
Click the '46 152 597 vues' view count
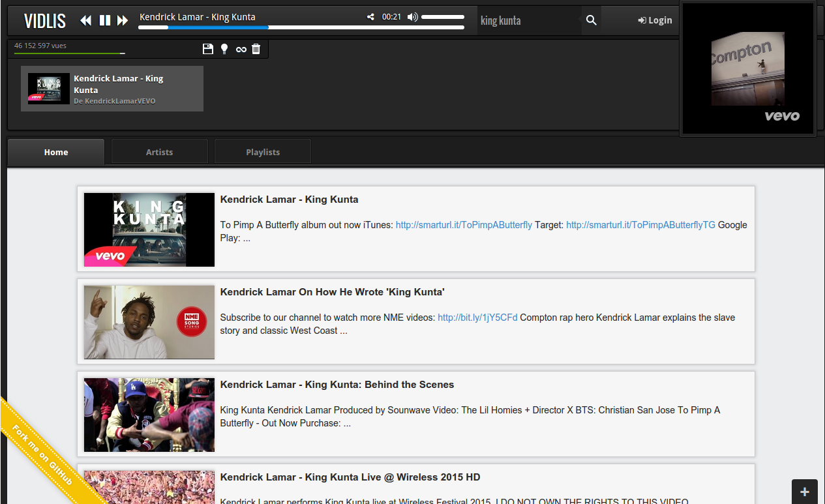(40, 46)
